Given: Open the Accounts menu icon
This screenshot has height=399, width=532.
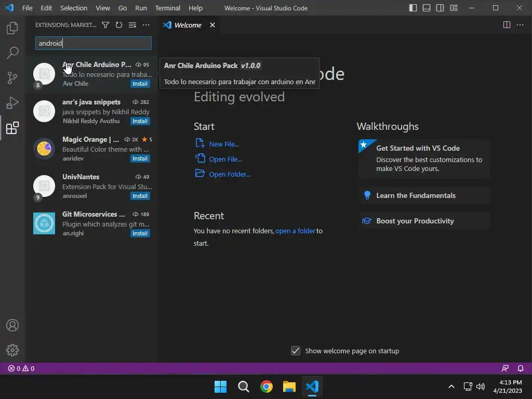Looking at the screenshot, I should [12, 325].
